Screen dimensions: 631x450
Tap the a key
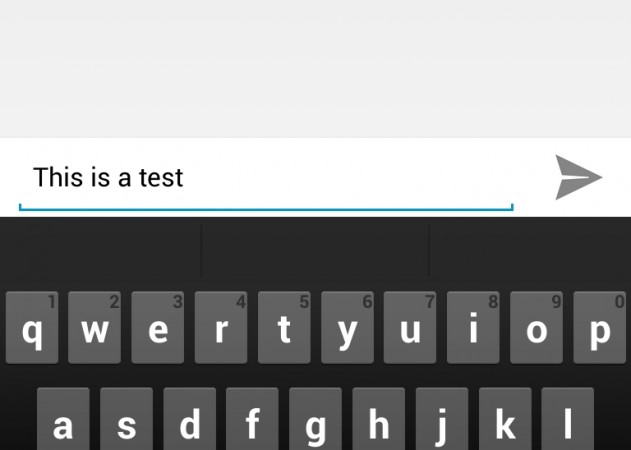tap(63, 419)
